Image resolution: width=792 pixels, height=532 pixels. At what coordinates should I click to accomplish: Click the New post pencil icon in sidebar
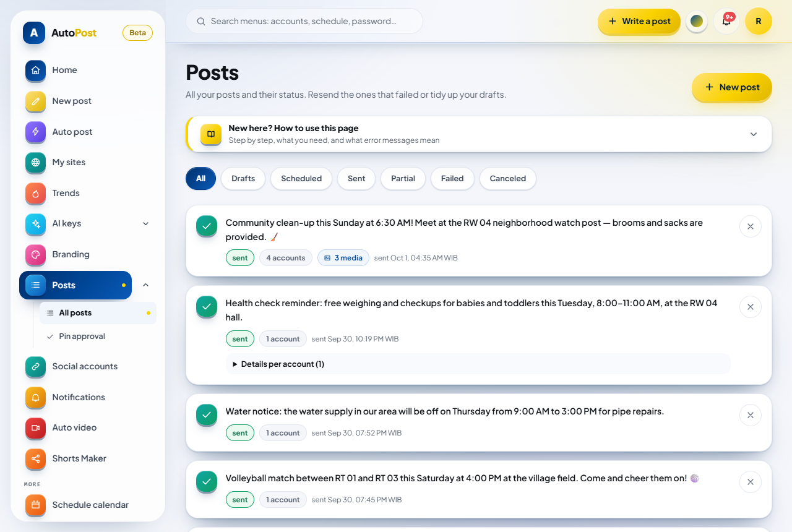click(x=35, y=101)
